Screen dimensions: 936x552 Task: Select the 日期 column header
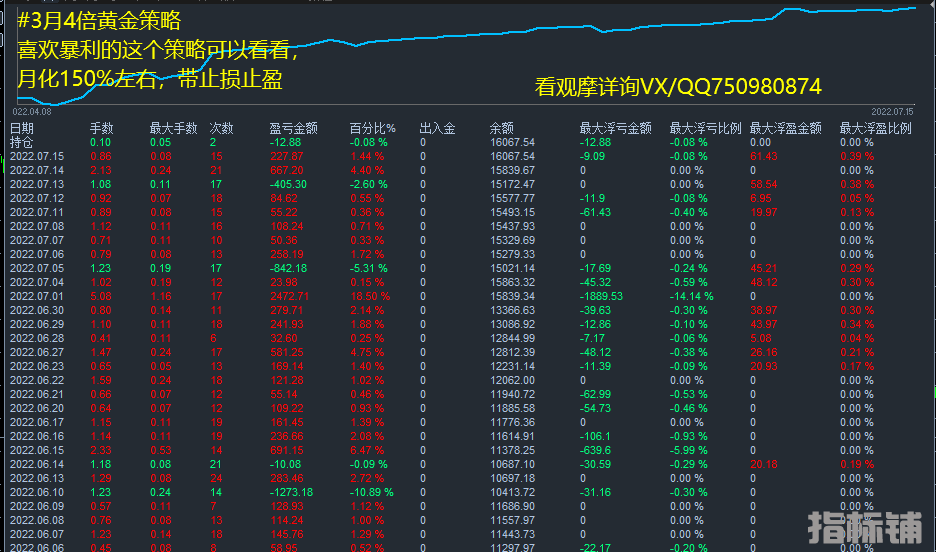[x=21, y=128]
